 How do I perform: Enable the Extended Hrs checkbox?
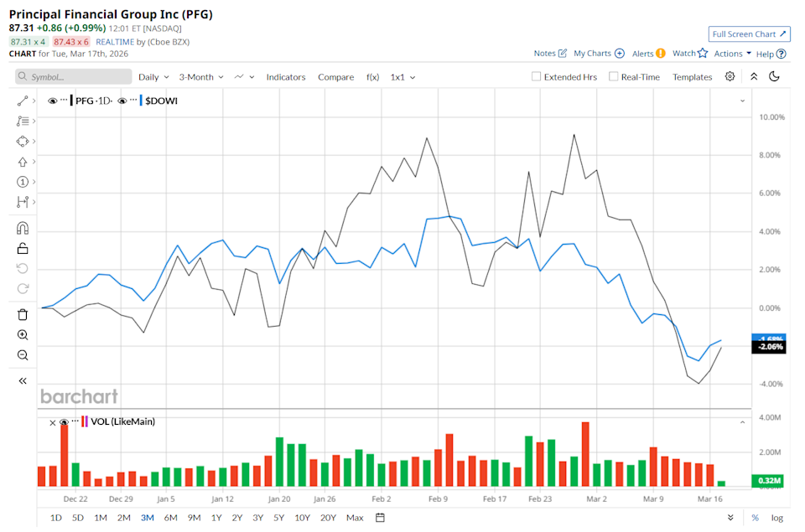tap(537, 77)
